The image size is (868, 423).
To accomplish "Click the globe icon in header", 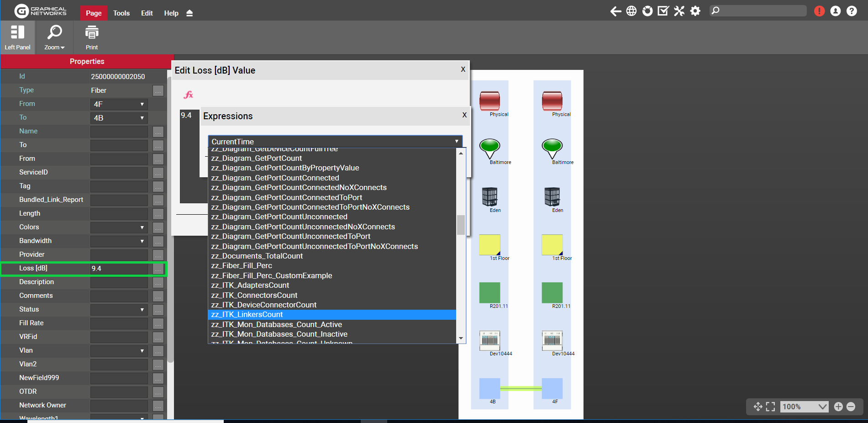I will 631,11.
